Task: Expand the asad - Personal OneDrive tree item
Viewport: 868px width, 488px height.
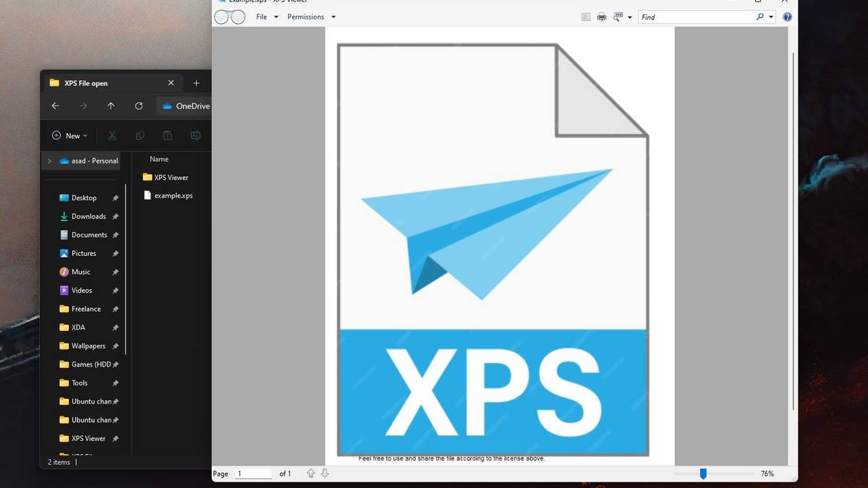Action: (49, 160)
